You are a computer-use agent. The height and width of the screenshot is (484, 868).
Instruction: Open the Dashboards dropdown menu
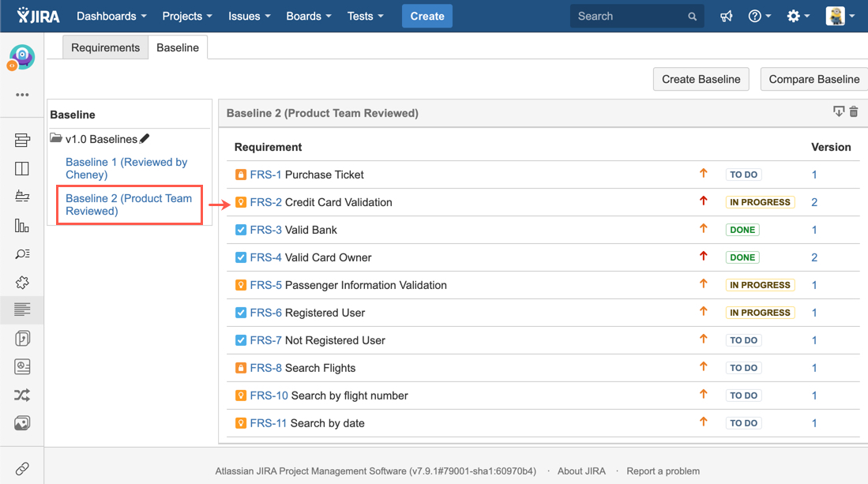[x=111, y=17]
